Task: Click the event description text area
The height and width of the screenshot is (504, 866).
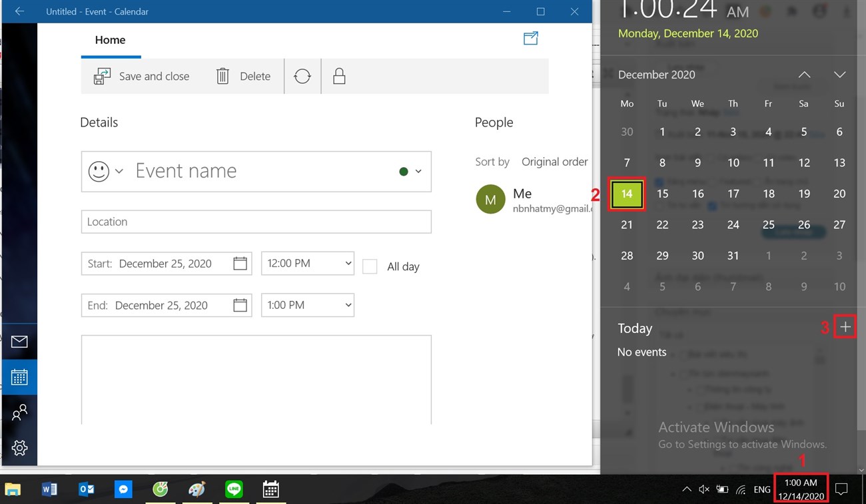Action: click(256, 379)
